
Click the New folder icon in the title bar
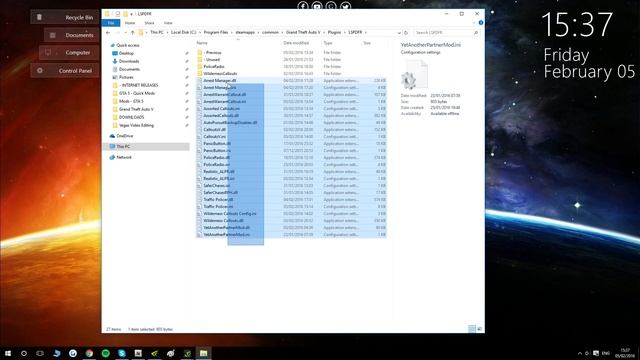[125, 14]
